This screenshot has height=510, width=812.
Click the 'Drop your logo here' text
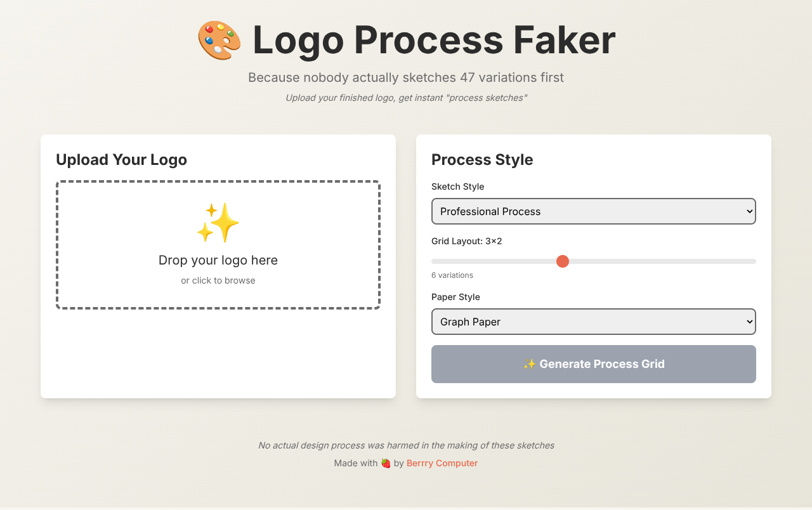point(218,260)
